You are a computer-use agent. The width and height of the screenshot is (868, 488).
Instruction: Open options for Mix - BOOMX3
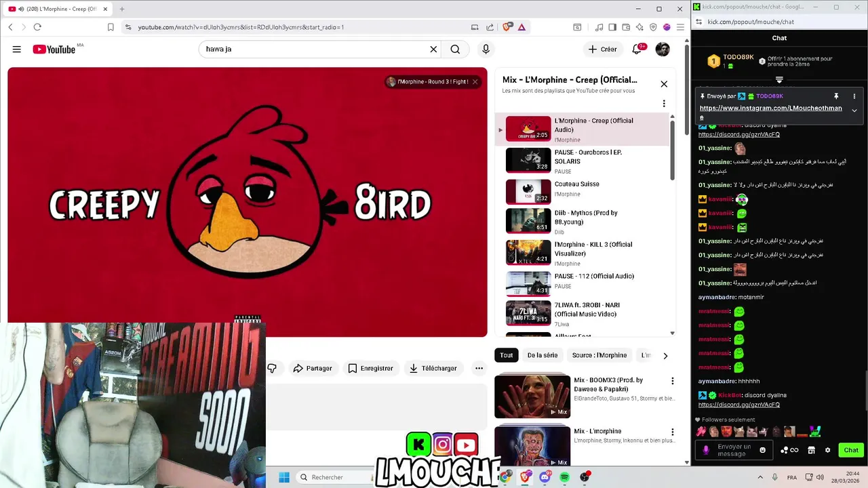[673, 381]
